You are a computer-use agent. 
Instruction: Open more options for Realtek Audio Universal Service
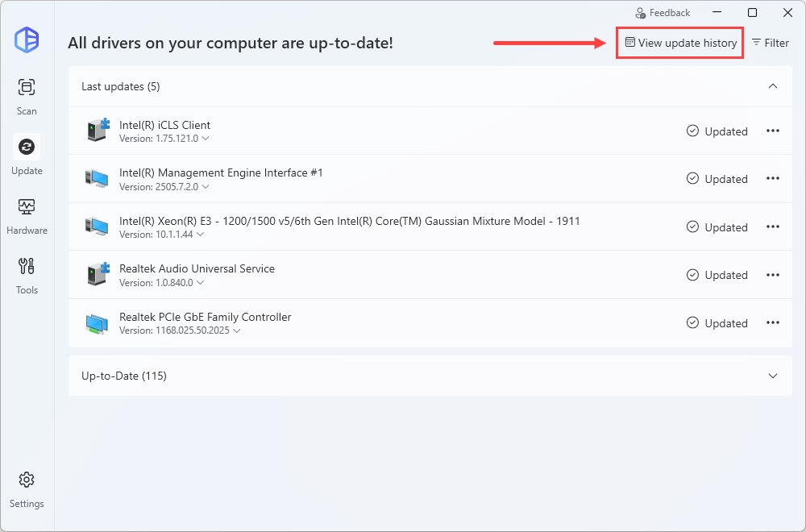[772, 275]
